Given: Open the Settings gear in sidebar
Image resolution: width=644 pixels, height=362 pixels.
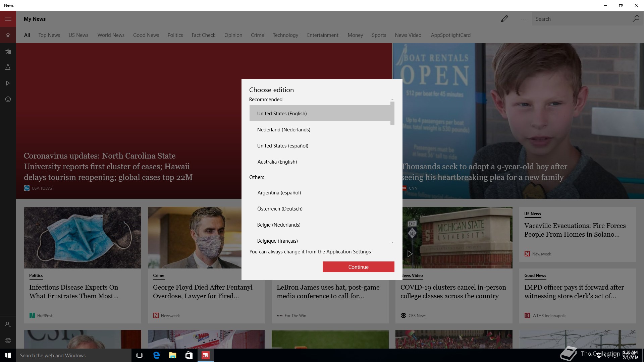Looking at the screenshot, I should coord(8,341).
